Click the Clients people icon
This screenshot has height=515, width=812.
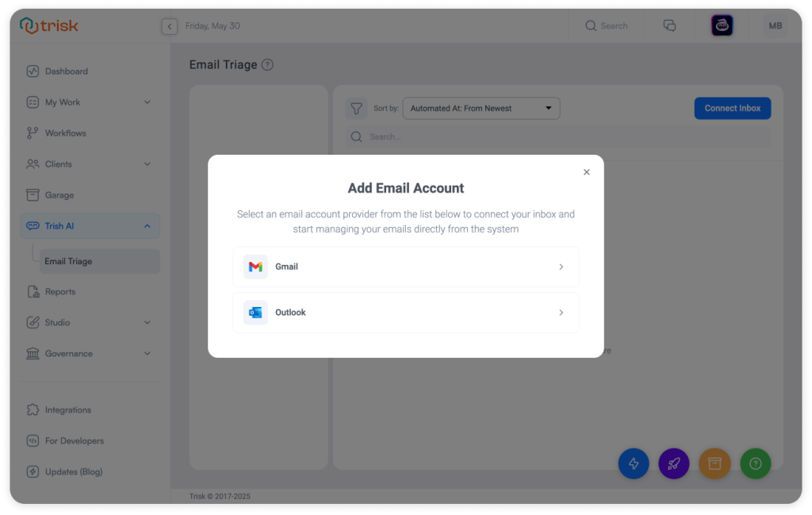[33, 164]
